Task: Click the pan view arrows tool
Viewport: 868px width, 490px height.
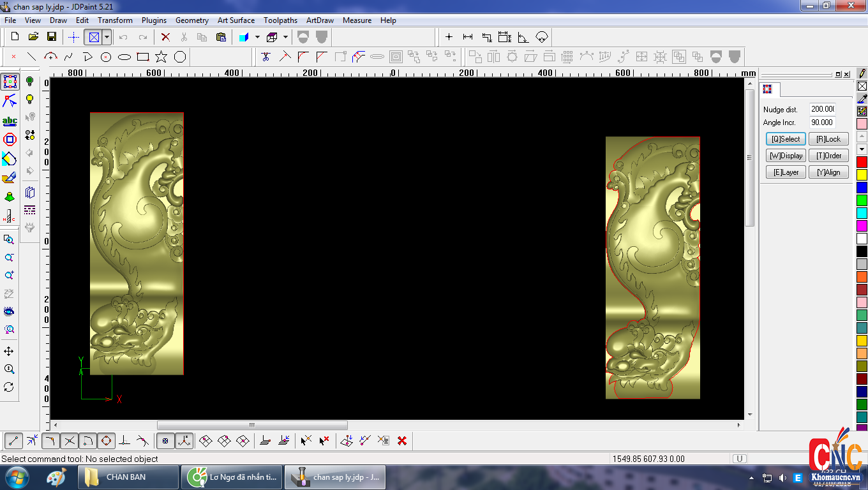Action: [x=9, y=352]
